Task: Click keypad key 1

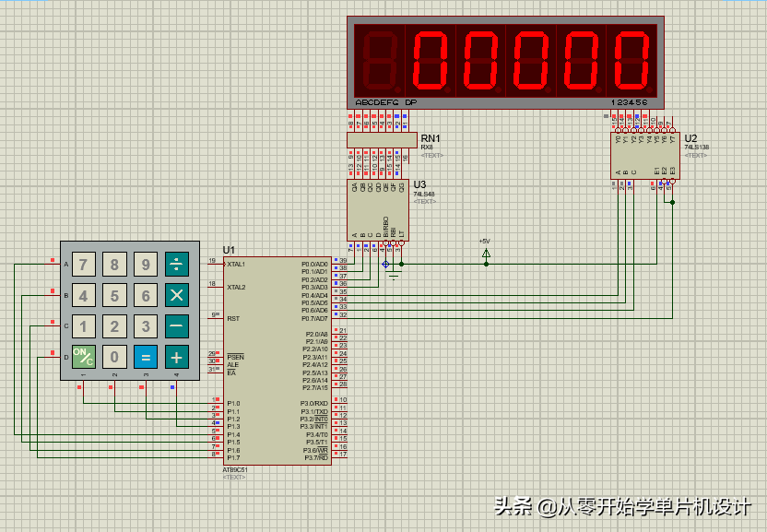Action: pyautogui.click(x=84, y=326)
